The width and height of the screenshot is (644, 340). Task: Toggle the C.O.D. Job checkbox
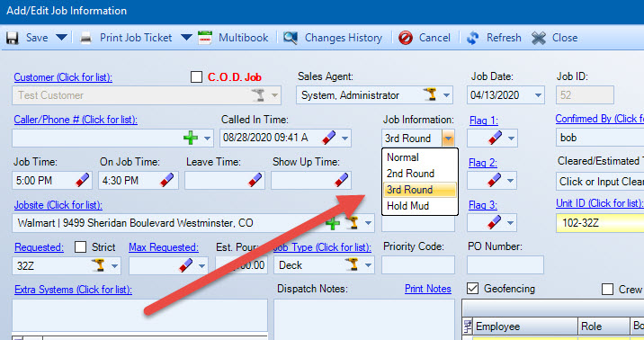[196, 76]
